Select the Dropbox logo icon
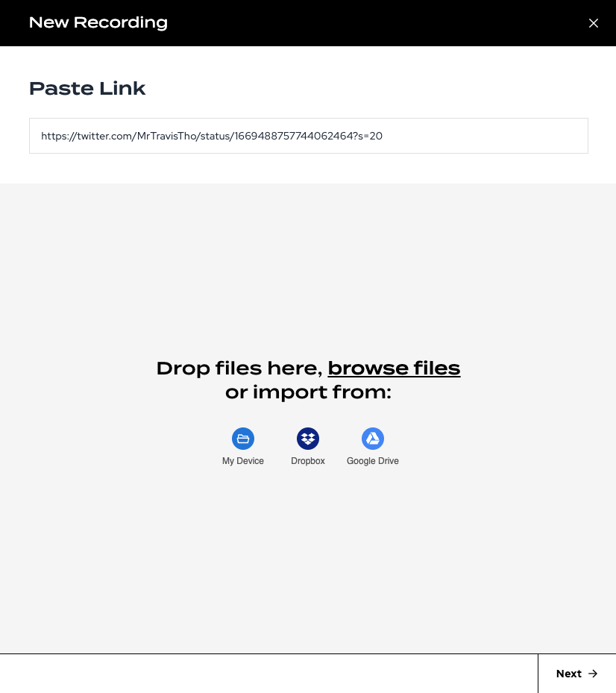The image size is (616, 693). coord(308,439)
